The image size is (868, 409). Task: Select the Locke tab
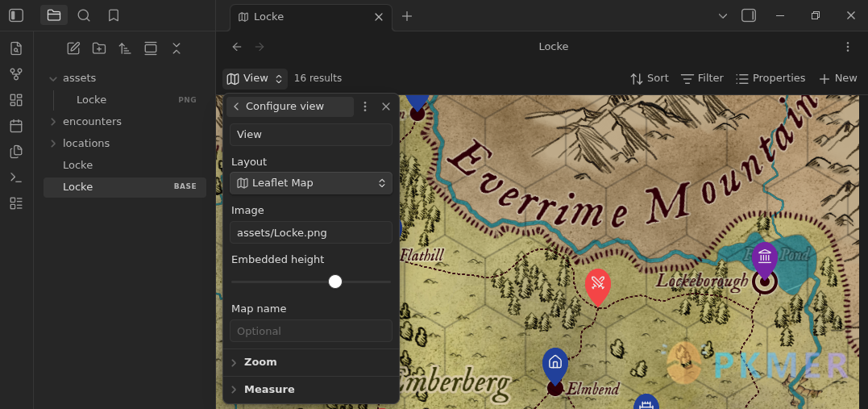coord(311,17)
